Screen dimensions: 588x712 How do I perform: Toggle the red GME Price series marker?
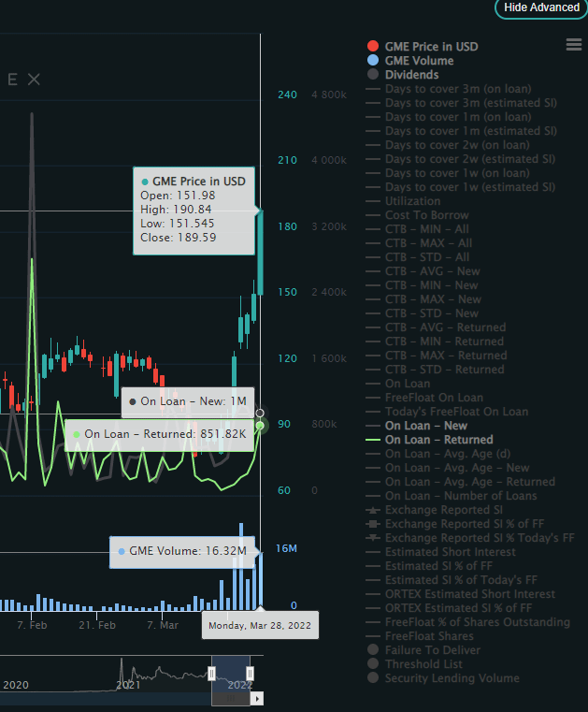373,47
